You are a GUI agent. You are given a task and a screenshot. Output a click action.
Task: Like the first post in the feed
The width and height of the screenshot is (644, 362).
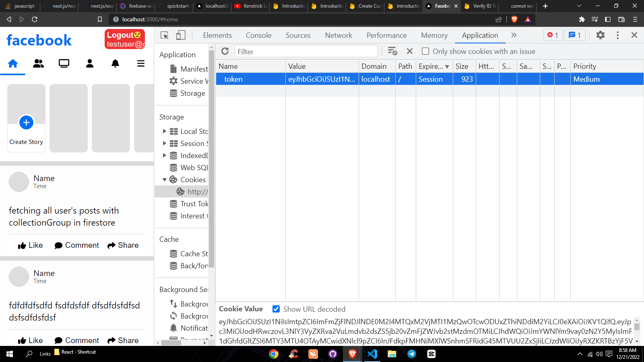tap(30, 245)
